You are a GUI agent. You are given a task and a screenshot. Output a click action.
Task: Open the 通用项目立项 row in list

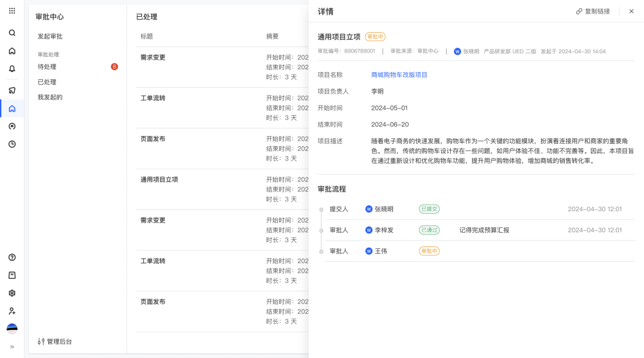pyautogui.click(x=159, y=179)
